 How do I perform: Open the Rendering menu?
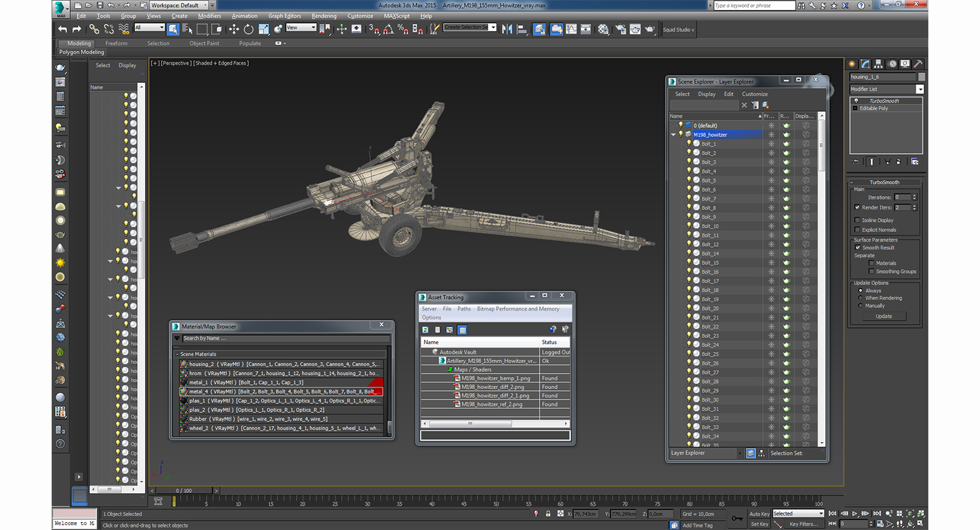(x=324, y=16)
